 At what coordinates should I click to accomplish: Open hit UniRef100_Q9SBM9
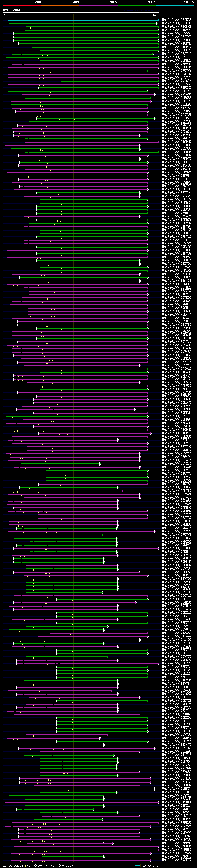point(177,40)
